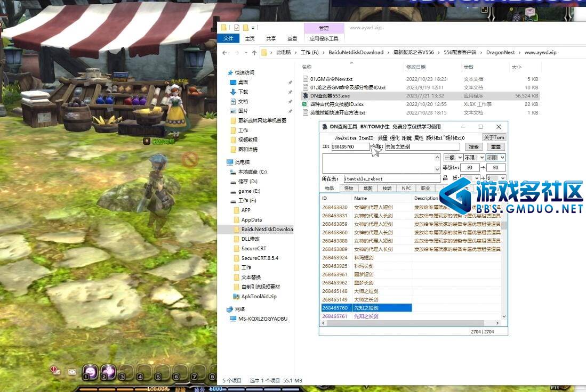Switch to the NPC tab
586x392 pixels.
click(x=406, y=188)
